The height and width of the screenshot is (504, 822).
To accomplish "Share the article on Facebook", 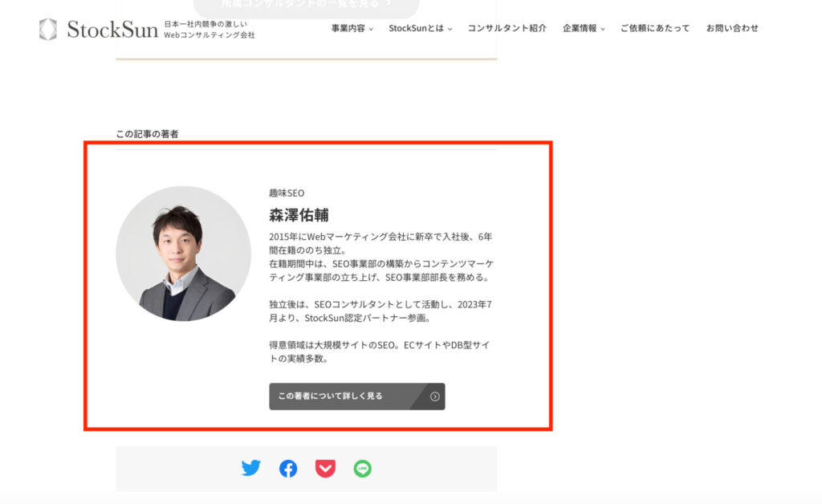I will tap(288, 468).
